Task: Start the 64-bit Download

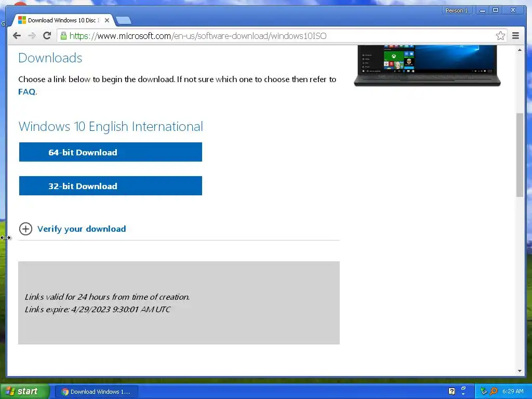Action: point(111,152)
